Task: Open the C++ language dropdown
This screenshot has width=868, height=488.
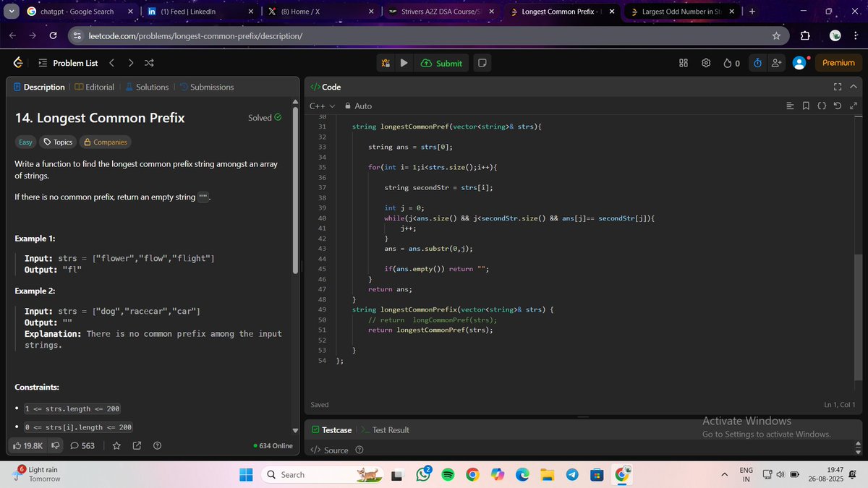Action: click(x=323, y=106)
